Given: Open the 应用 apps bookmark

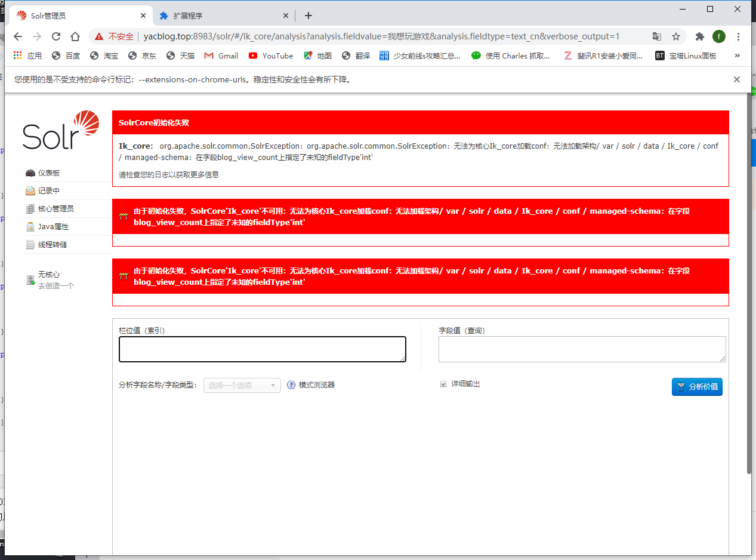Looking at the screenshot, I should click(27, 56).
